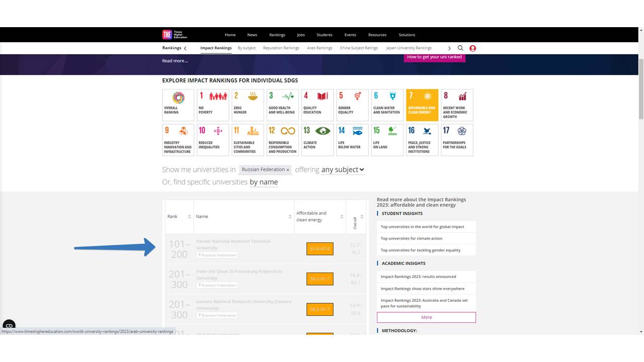Image resolution: width=644 pixels, height=362 pixels.
Task: Select SDG 2 Zero Hunger tile
Action: (x=248, y=105)
